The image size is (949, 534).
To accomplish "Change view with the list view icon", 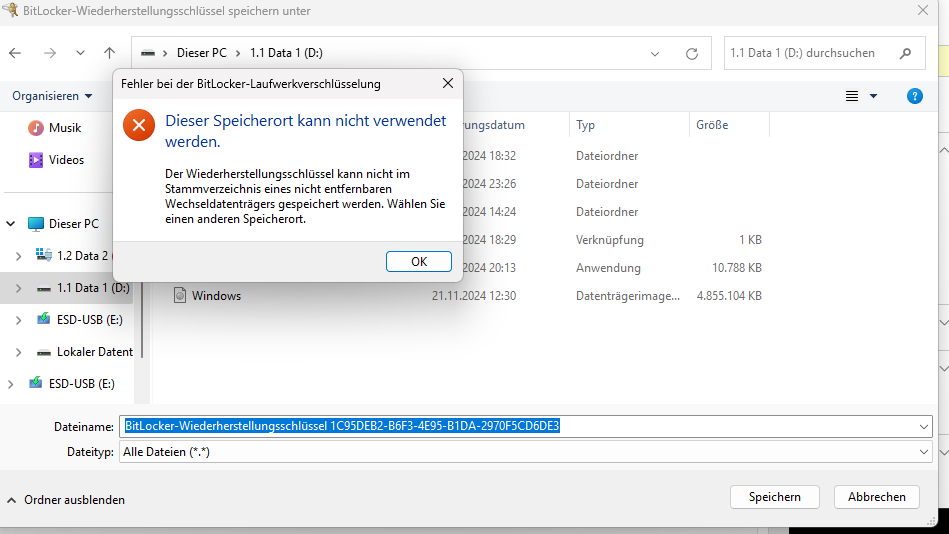I will [x=852, y=96].
